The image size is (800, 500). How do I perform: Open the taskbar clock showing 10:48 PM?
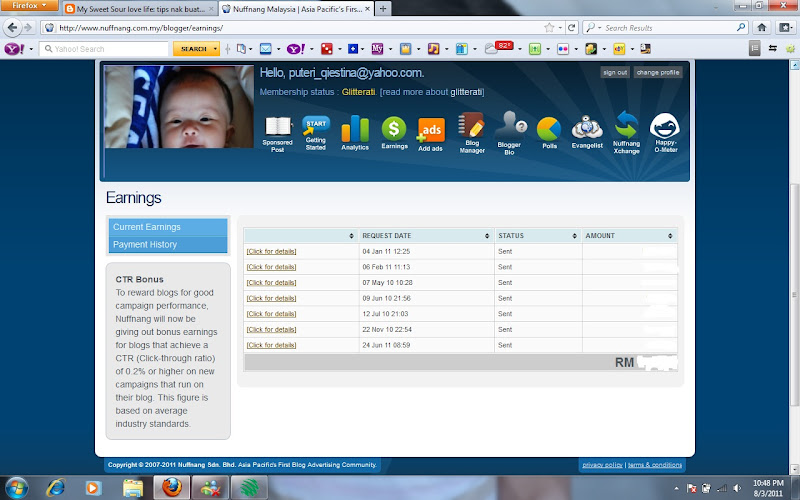click(x=768, y=488)
